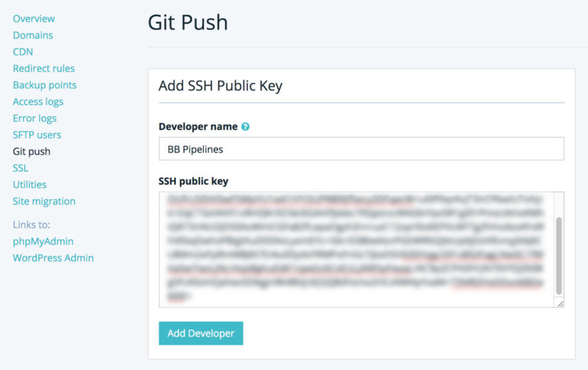This screenshot has width=588, height=370.
Task: Grab the textarea resize handle corner
Action: pos(560,303)
